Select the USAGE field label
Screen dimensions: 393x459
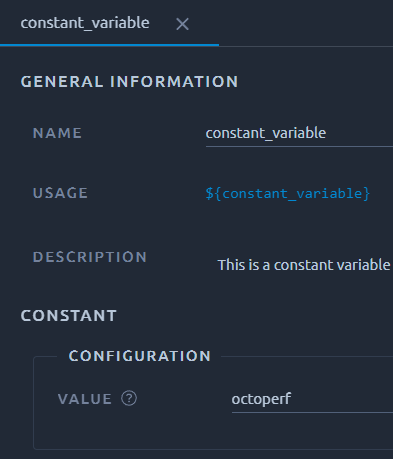click(x=60, y=193)
